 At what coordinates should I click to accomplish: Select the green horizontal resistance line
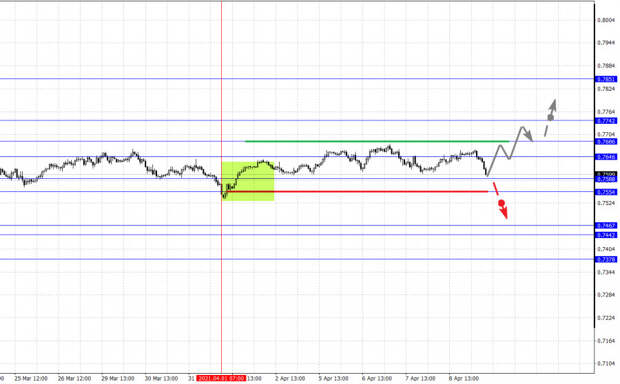377,141
